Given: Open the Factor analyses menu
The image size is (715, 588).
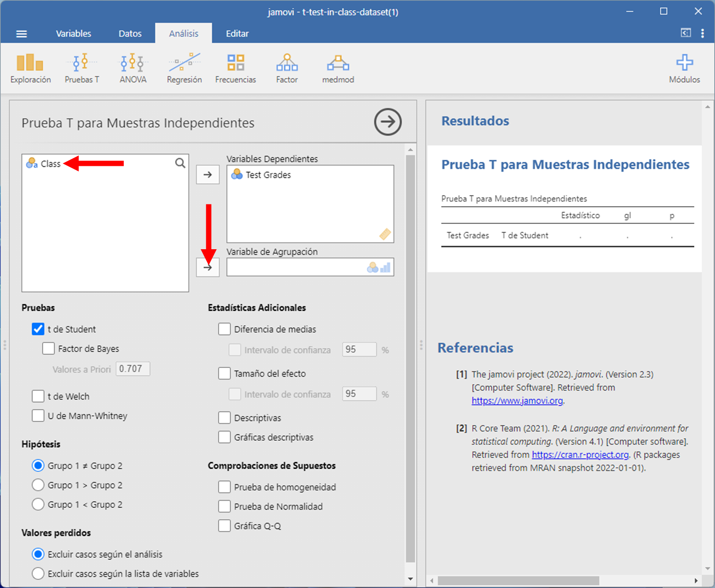Looking at the screenshot, I should (x=287, y=68).
